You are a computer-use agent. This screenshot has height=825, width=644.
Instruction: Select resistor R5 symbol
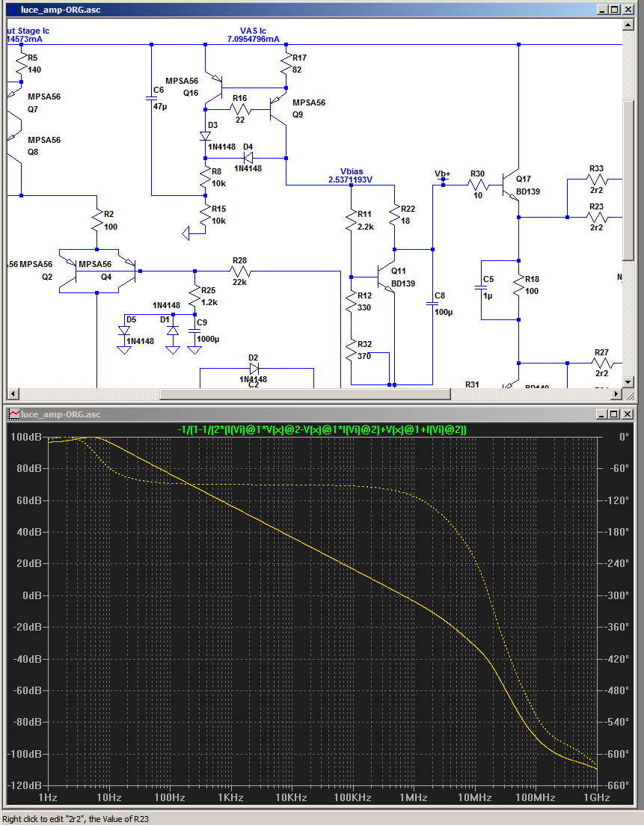21,63
